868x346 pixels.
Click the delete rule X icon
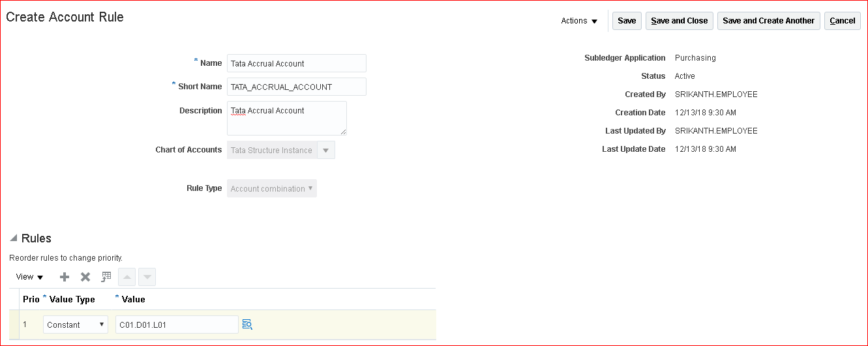click(85, 277)
